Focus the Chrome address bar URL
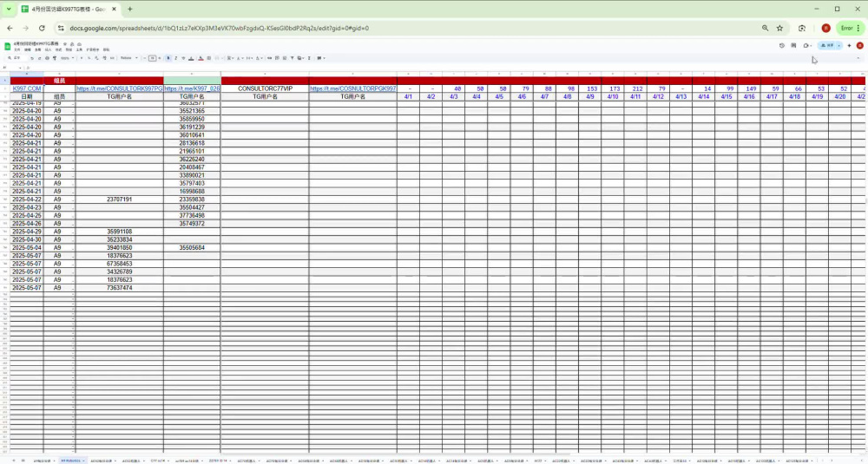 click(220, 29)
